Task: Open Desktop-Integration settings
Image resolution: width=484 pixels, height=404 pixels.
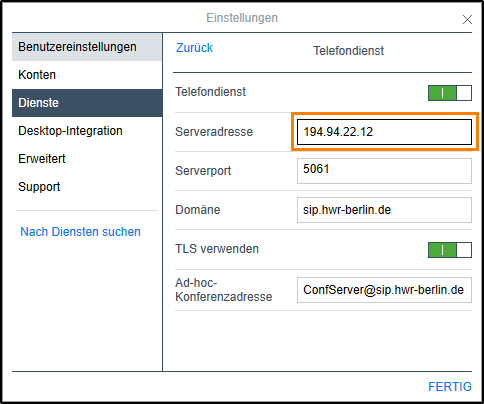Action: [87, 131]
